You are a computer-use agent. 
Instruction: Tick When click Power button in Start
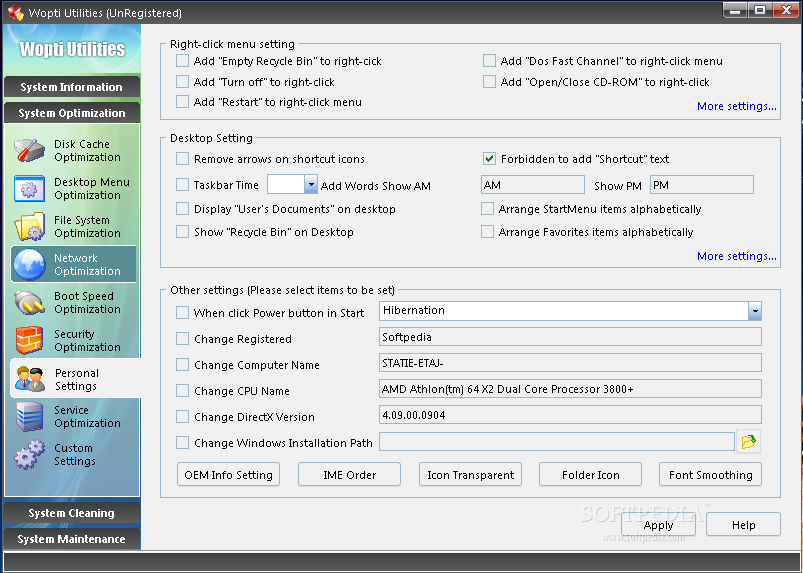point(182,312)
